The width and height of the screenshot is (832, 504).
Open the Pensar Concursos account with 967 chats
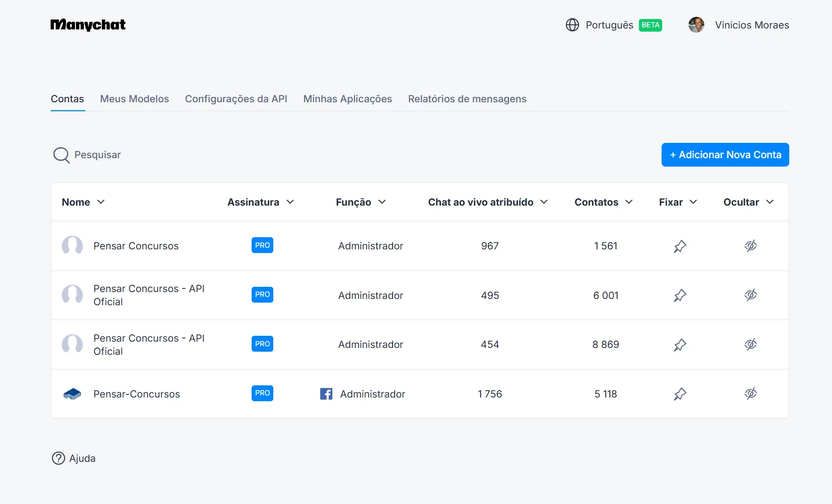pyautogui.click(x=136, y=246)
